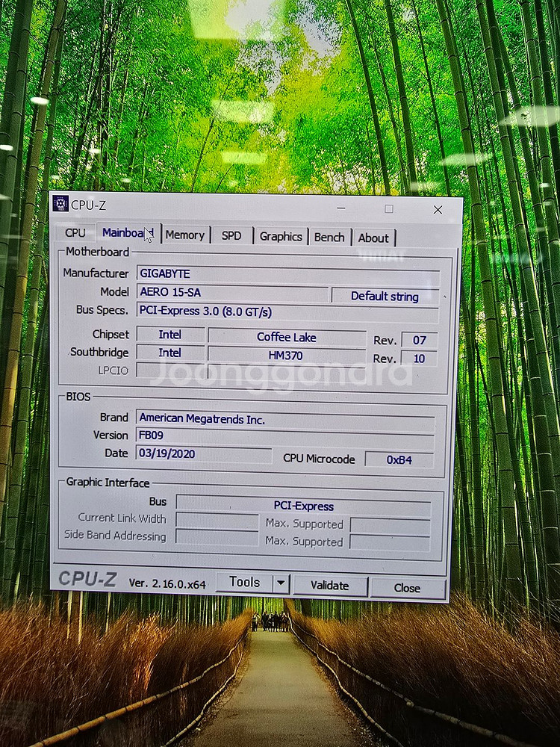
Task: Click the HM370 southbridge field
Action: pos(286,356)
